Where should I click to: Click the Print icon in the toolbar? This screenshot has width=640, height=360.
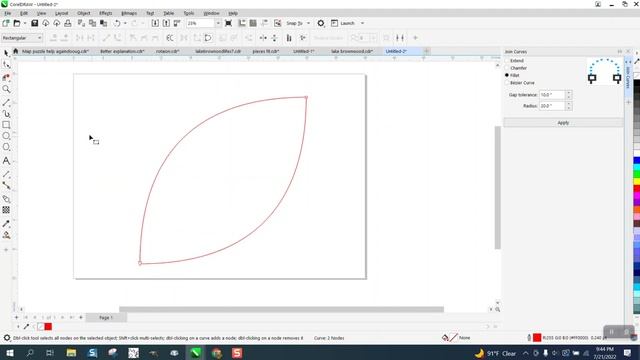pyautogui.click(x=68, y=23)
